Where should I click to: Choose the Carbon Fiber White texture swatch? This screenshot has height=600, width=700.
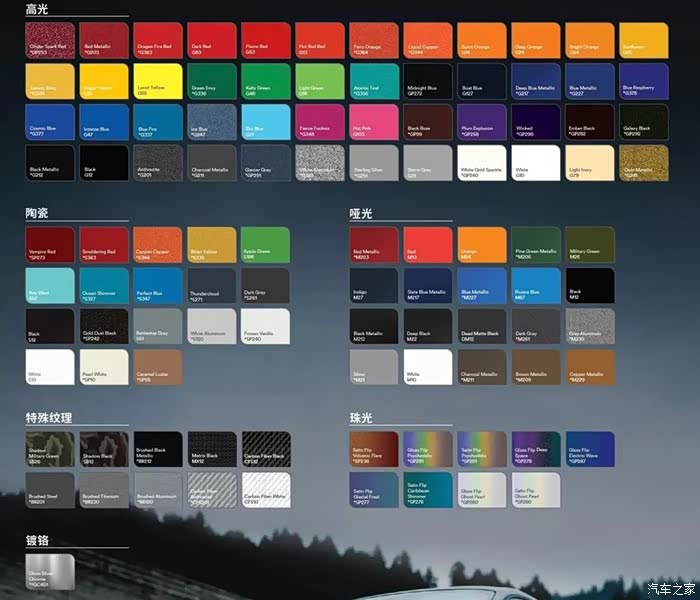point(266,490)
